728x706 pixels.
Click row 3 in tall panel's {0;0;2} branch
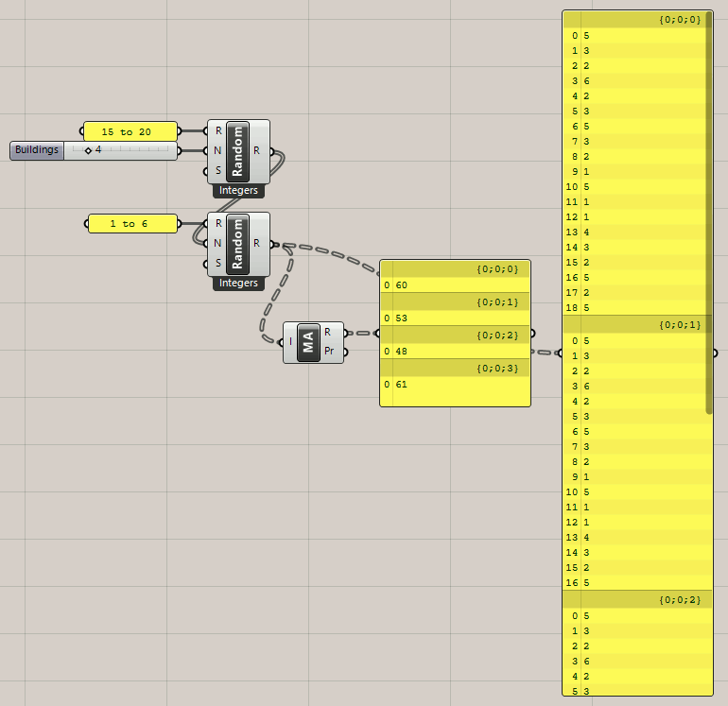(x=637, y=661)
